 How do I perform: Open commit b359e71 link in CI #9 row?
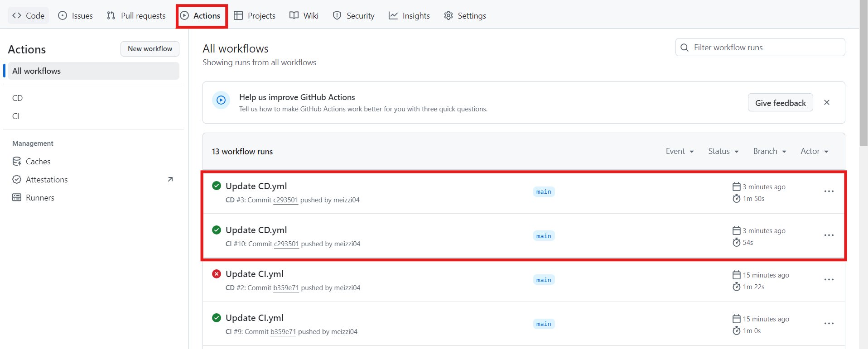tap(283, 332)
